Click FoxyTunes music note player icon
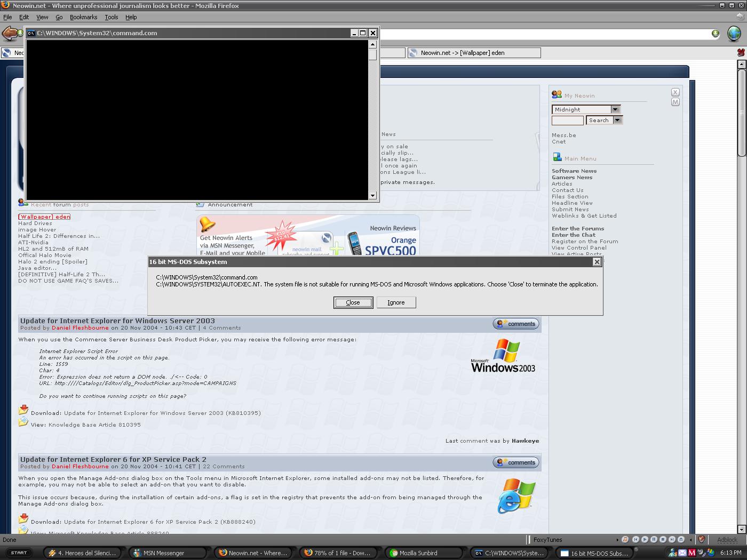Screen dimensions: 747x560 click(x=625, y=540)
